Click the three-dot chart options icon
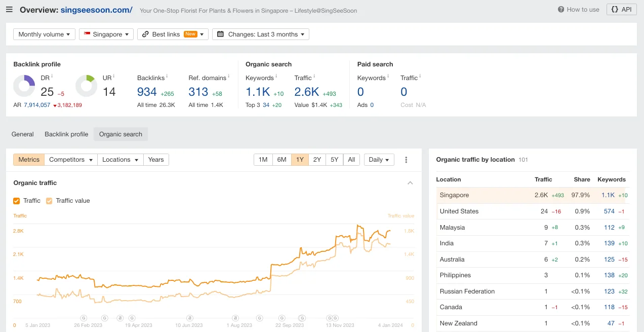 tap(406, 160)
